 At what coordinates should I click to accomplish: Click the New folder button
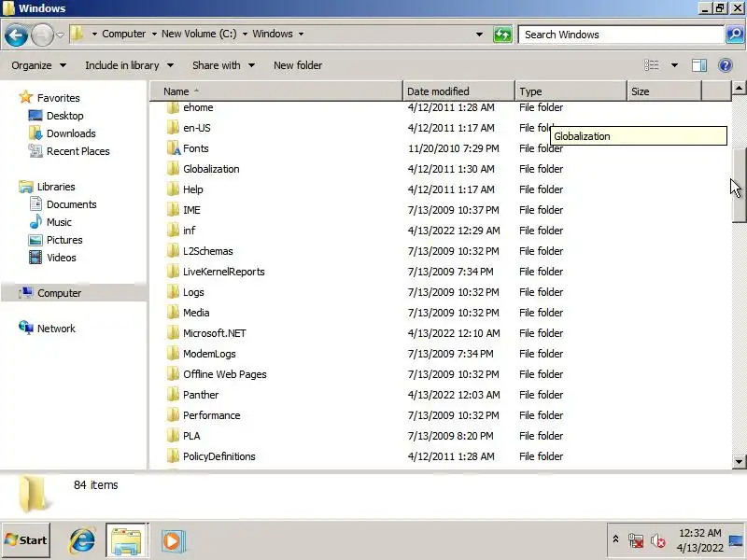[298, 65]
